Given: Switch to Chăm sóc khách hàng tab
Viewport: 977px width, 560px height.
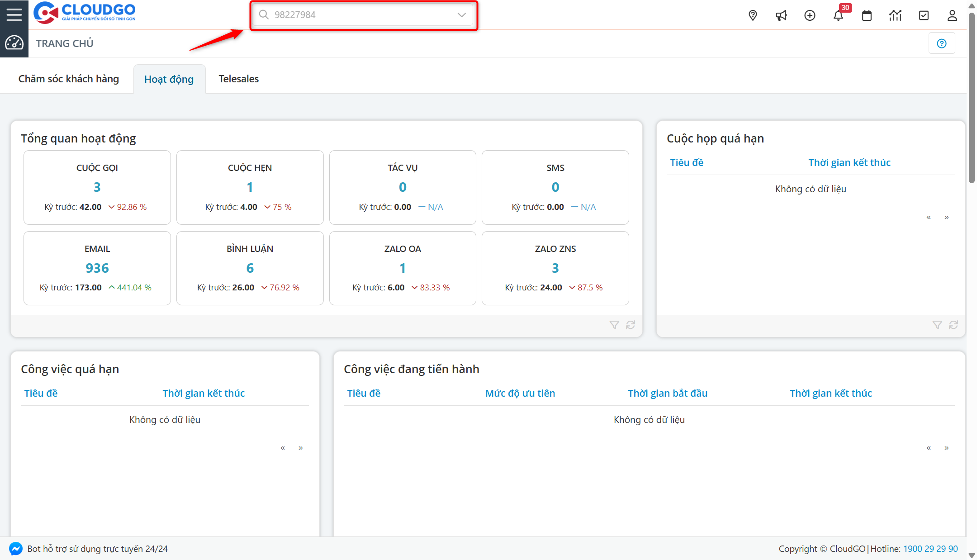Looking at the screenshot, I should (68, 79).
